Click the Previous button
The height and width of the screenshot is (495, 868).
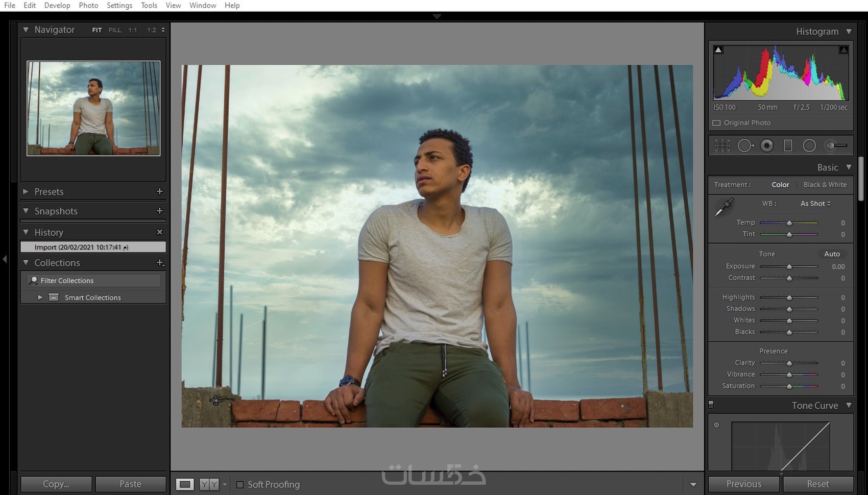point(744,484)
